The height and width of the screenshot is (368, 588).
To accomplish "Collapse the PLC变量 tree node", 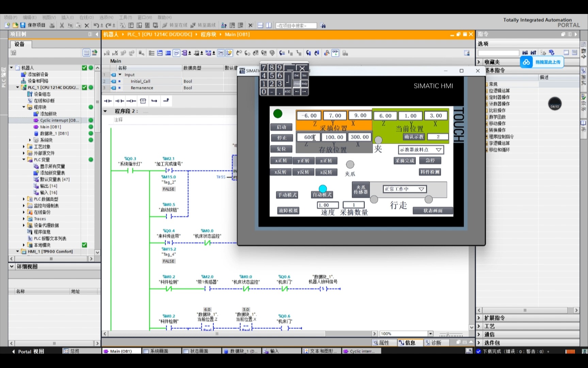I will tap(24, 159).
